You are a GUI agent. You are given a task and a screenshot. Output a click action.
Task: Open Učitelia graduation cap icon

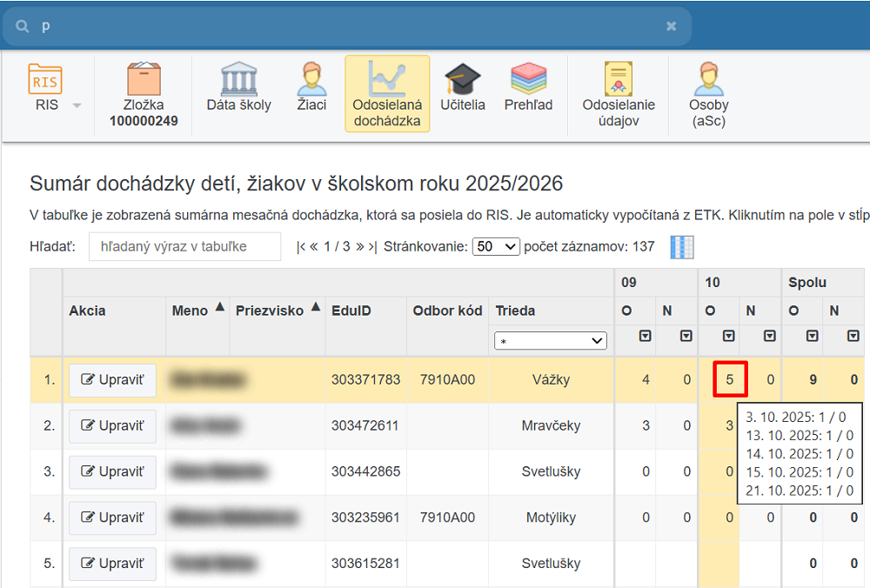pos(462,80)
